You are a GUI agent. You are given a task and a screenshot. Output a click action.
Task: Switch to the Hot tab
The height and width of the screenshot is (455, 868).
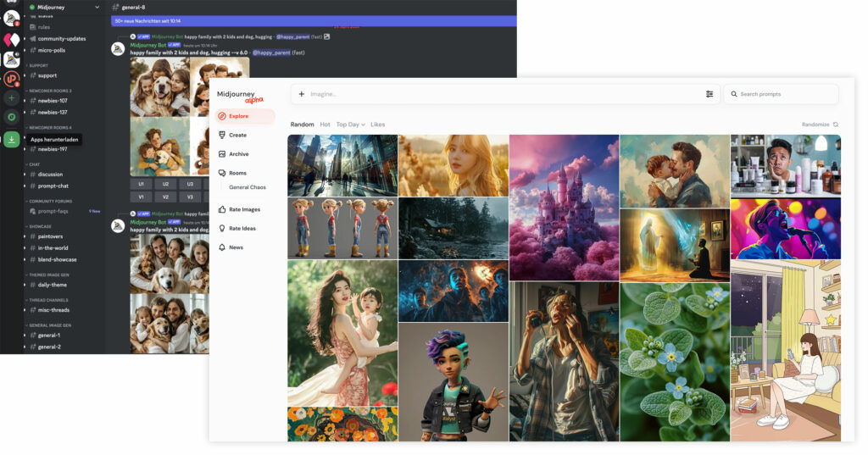tap(325, 125)
